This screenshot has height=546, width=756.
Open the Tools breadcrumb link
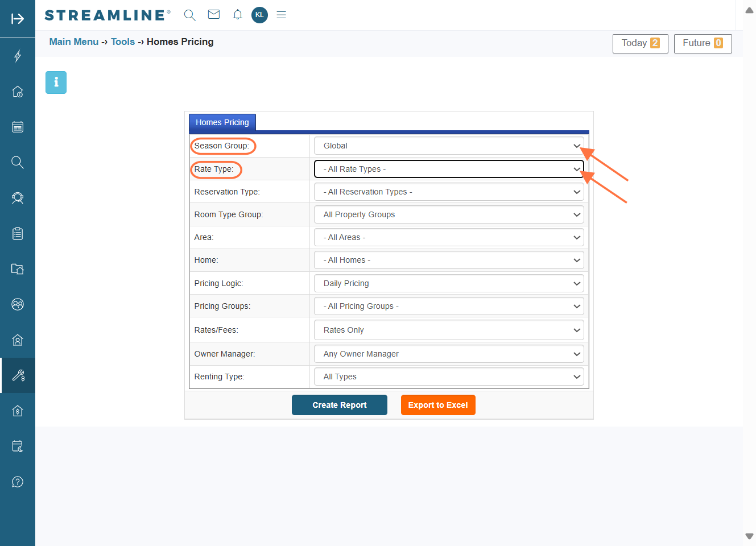point(123,42)
